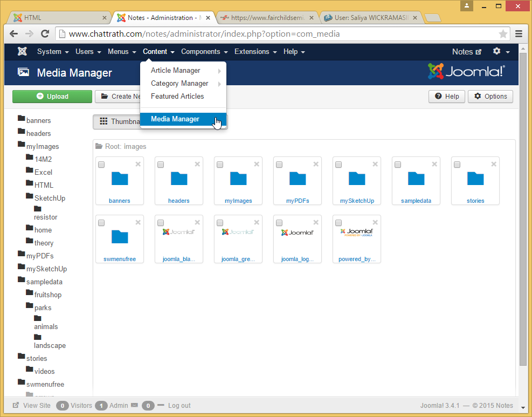Open the settings gear user menu
The width and height of the screenshot is (532, 417).
(x=501, y=52)
